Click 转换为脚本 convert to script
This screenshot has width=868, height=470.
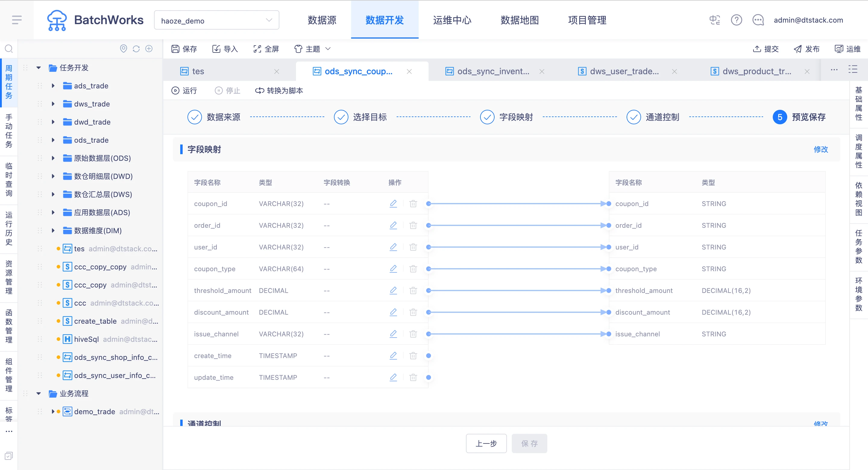pyautogui.click(x=279, y=91)
